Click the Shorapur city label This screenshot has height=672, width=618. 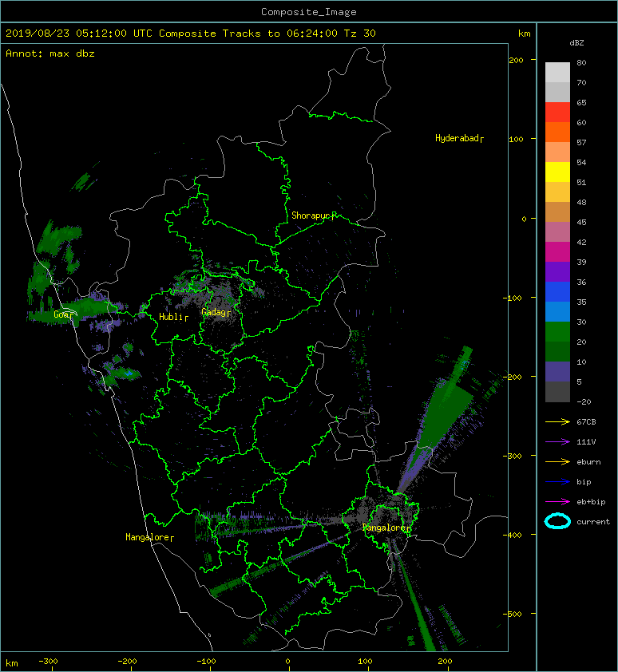click(x=311, y=215)
